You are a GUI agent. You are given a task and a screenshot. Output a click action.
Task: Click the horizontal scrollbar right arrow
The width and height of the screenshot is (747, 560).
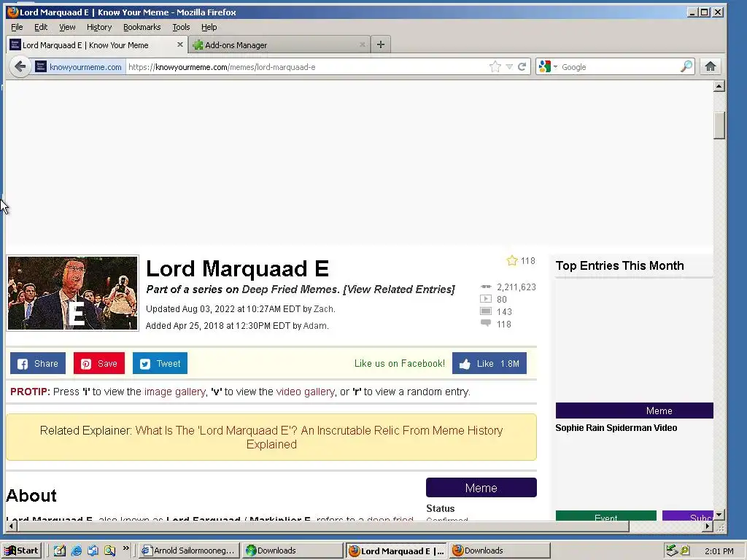tap(708, 526)
